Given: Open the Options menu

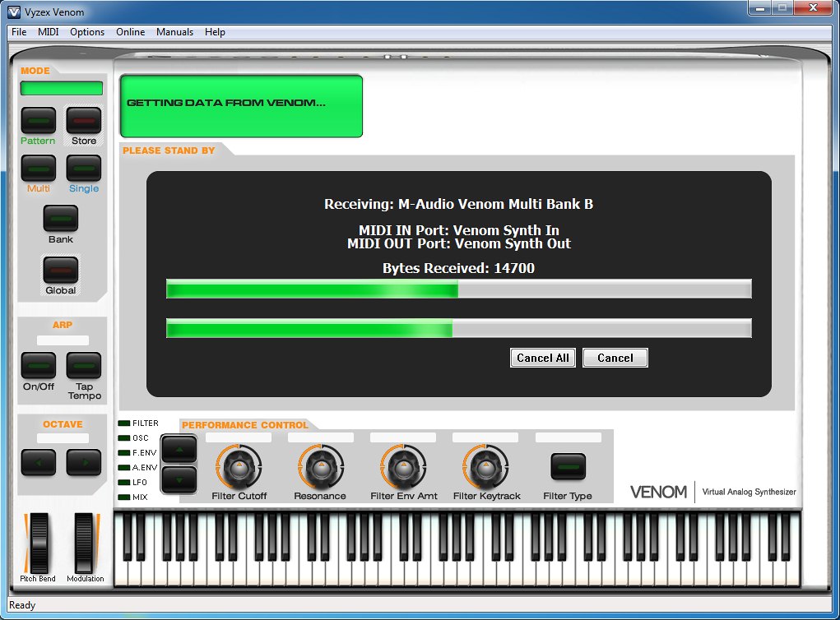Looking at the screenshot, I should point(87,32).
